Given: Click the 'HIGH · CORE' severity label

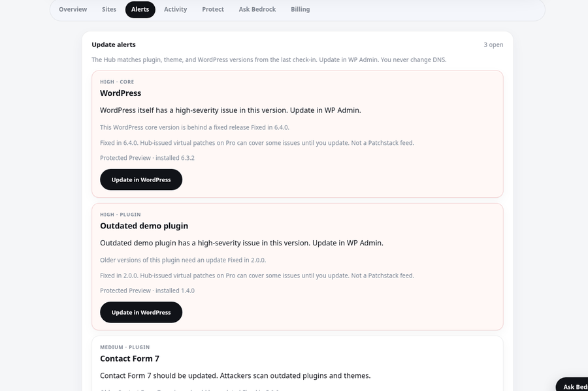Looking at the screenshot, I should (117, 82).
